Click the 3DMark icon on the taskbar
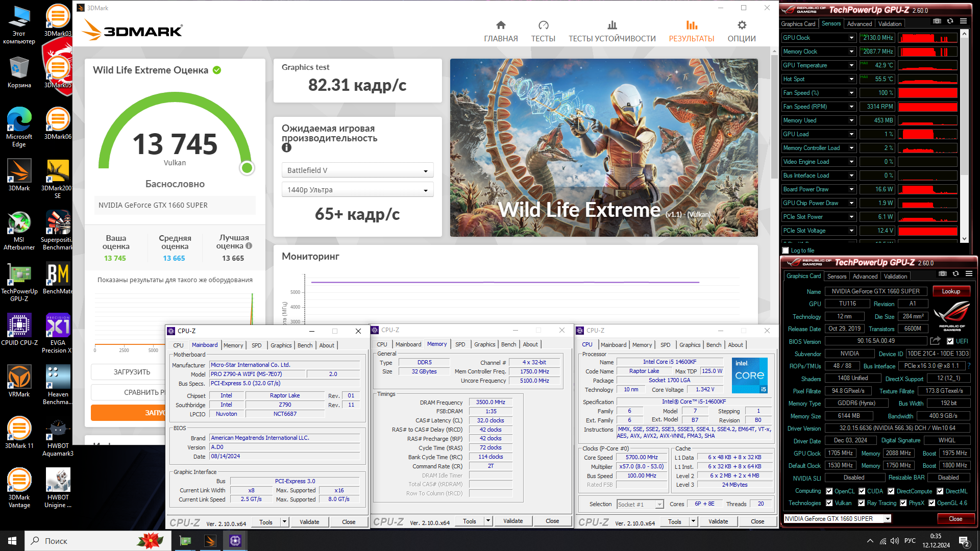This screenshot has height=551, width=980. [210, 541]
